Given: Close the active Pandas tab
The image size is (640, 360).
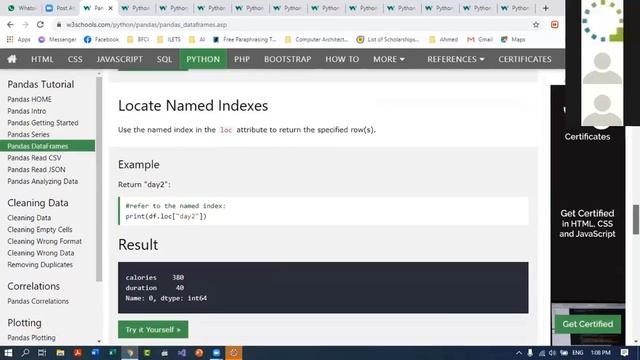Looking at the screenshot, I should pos(110,8).
